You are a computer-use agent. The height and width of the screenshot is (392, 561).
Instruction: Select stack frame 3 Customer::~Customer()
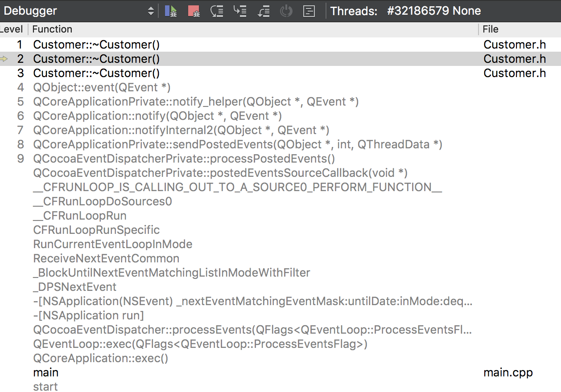click(x=96, y=73)
